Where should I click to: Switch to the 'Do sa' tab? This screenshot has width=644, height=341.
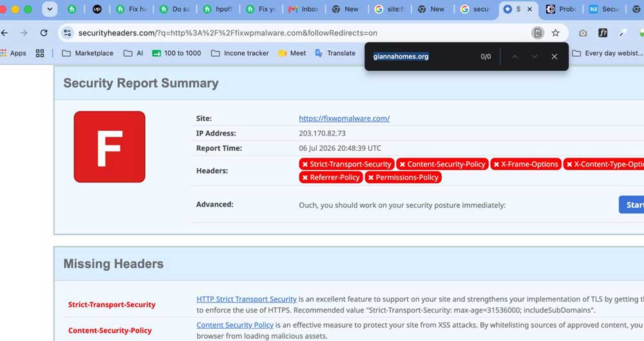click(175, 9)
